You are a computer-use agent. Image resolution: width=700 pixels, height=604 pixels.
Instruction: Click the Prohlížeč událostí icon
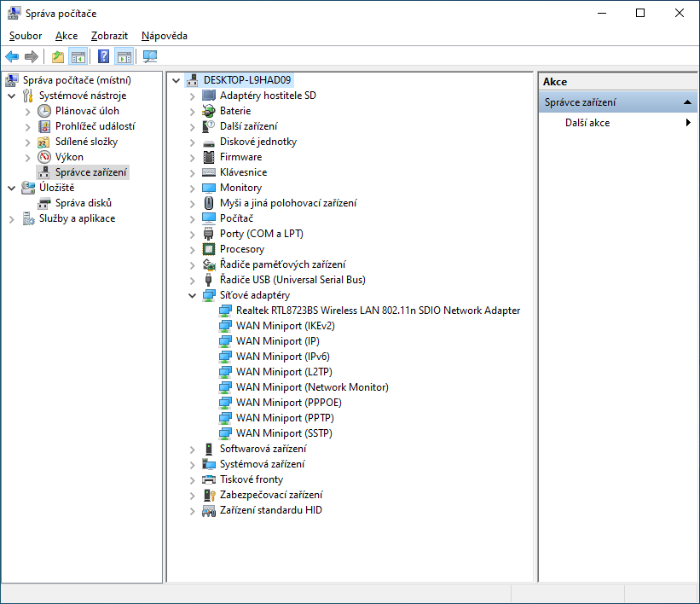(44, 126)
